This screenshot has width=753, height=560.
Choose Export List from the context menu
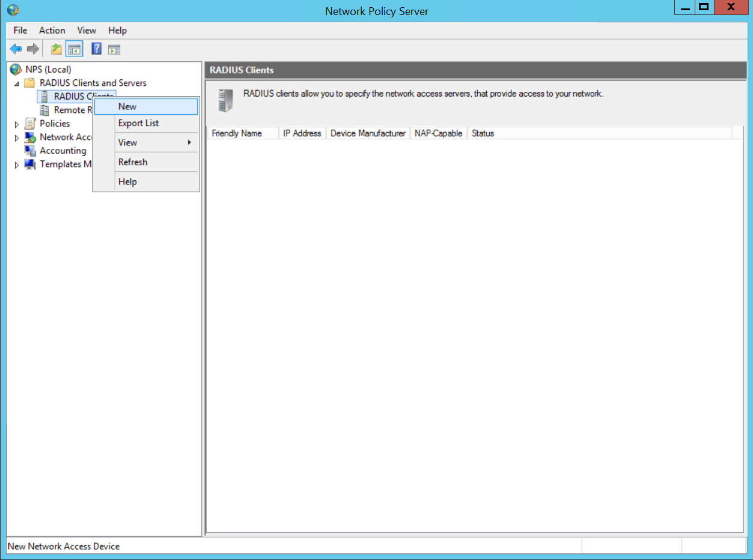[146, 123]
